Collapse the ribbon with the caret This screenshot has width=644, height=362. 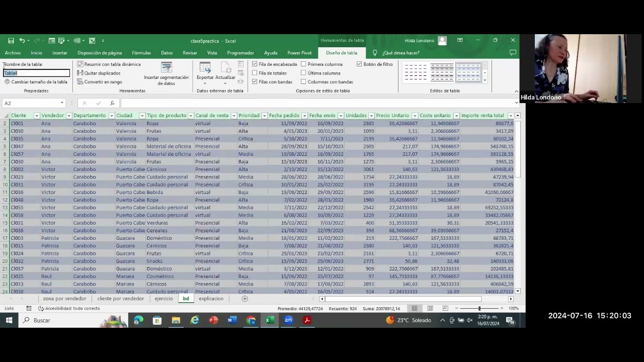pyautogui.click(x=516, y=91)
